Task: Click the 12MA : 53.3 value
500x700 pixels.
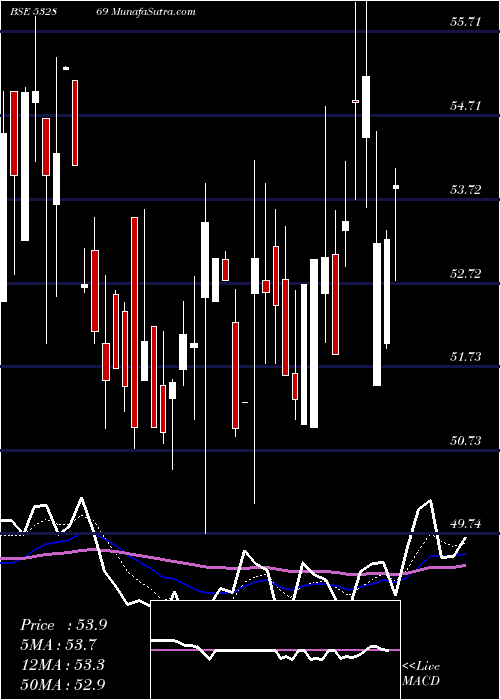Action: [x=62, y=665]
